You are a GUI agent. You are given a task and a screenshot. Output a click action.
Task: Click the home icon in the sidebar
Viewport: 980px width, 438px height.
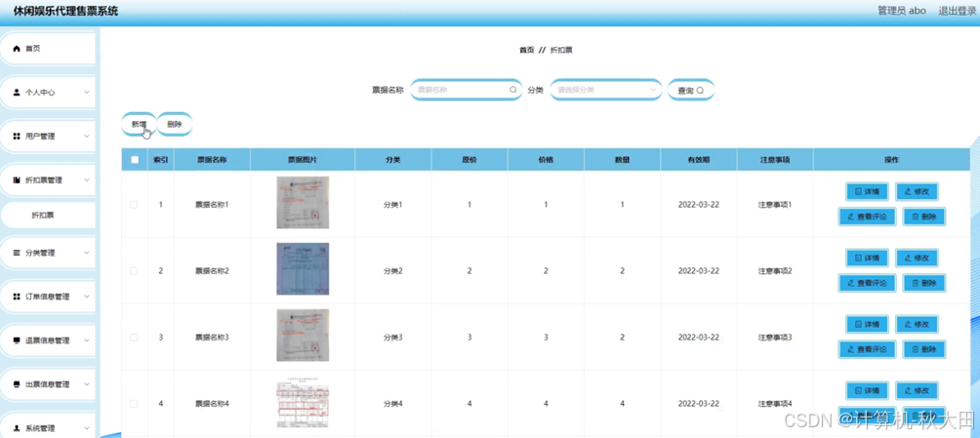17,48
